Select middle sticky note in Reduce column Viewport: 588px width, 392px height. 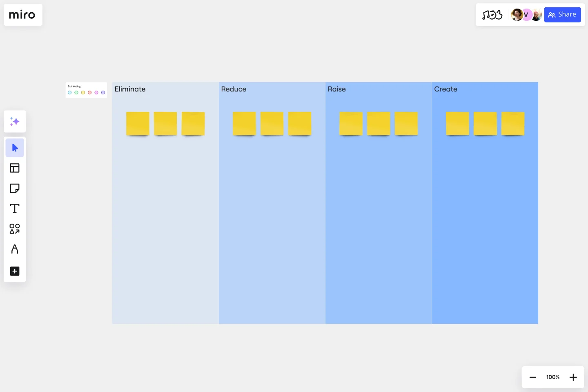272,123
